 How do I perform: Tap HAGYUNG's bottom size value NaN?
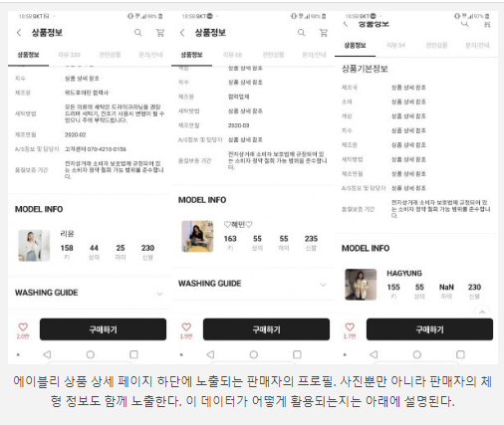pyautogui.click(x=446, y=288)
